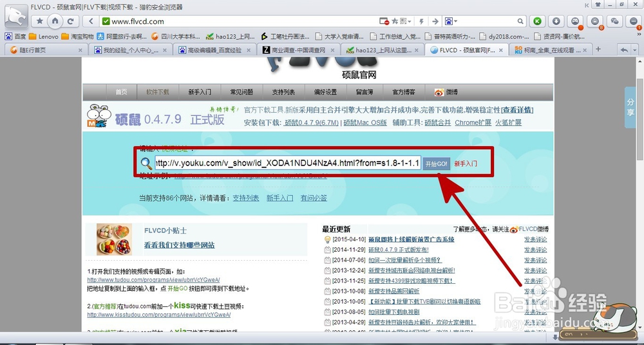Open the Lenovo bookmark folder
644x345 pixels.
(x=44, y=36)
